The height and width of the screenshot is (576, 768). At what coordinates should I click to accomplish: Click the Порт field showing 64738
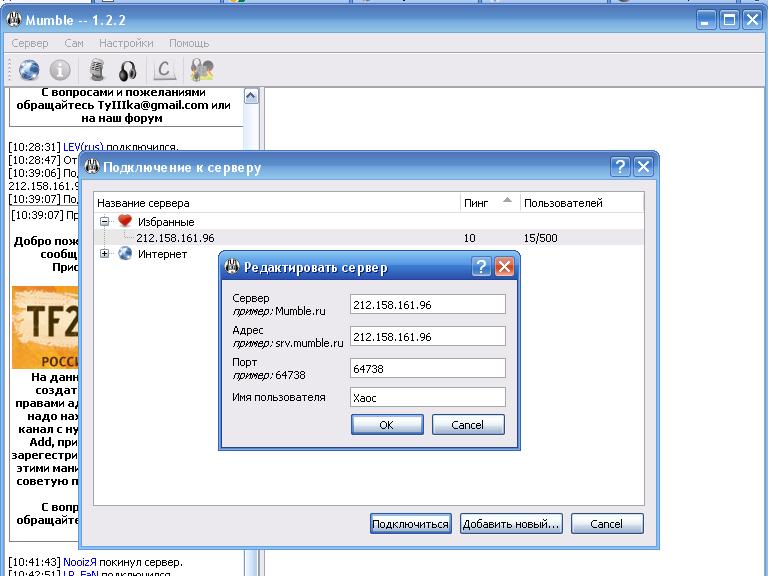point(428,368)
